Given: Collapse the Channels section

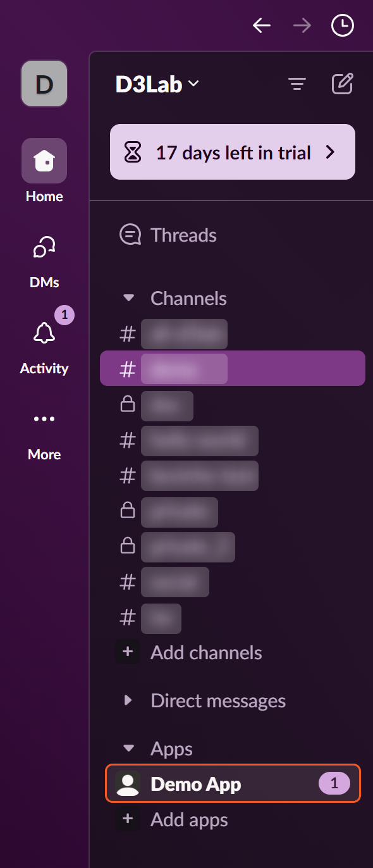Looking at the screenshot, I should click(x=129, y=298).
